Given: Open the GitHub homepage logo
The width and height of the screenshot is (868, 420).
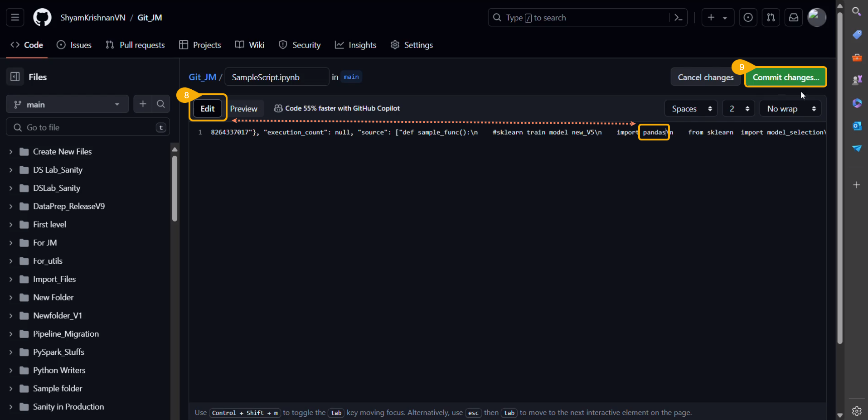Looking at the screenshot, I should [x=42, y=18].
